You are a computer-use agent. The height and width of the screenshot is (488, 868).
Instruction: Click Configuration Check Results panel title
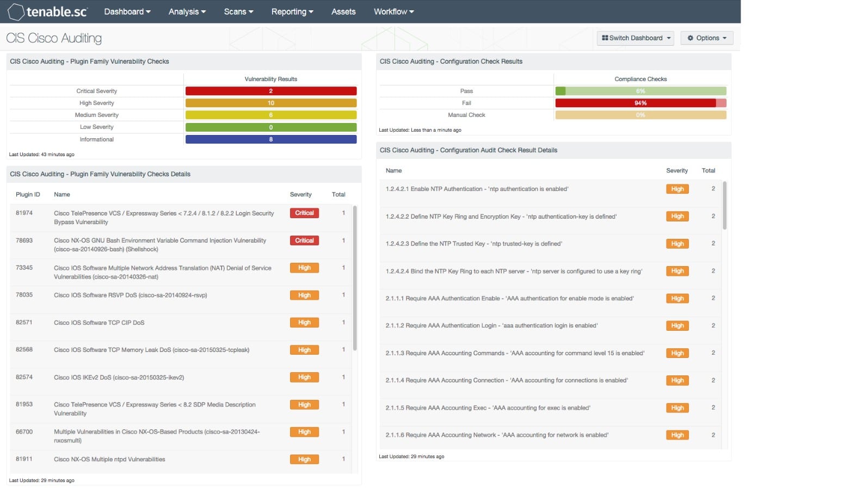451,61
